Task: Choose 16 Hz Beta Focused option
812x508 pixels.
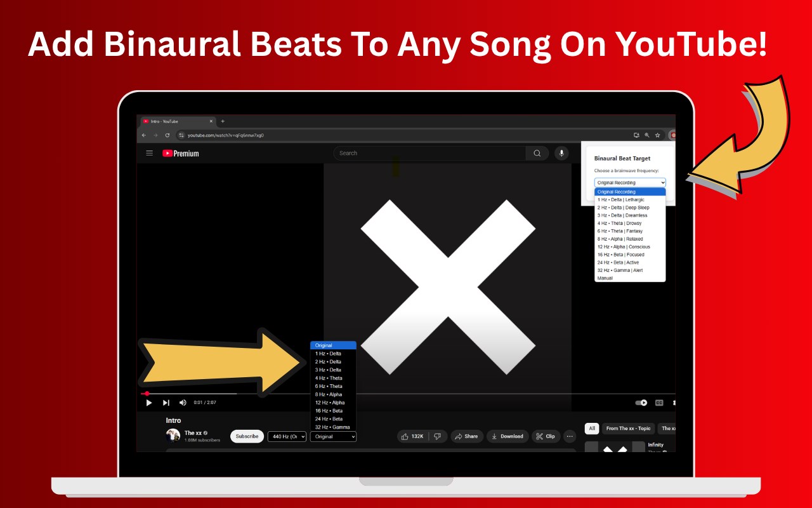Action: (x=630, y=255)
